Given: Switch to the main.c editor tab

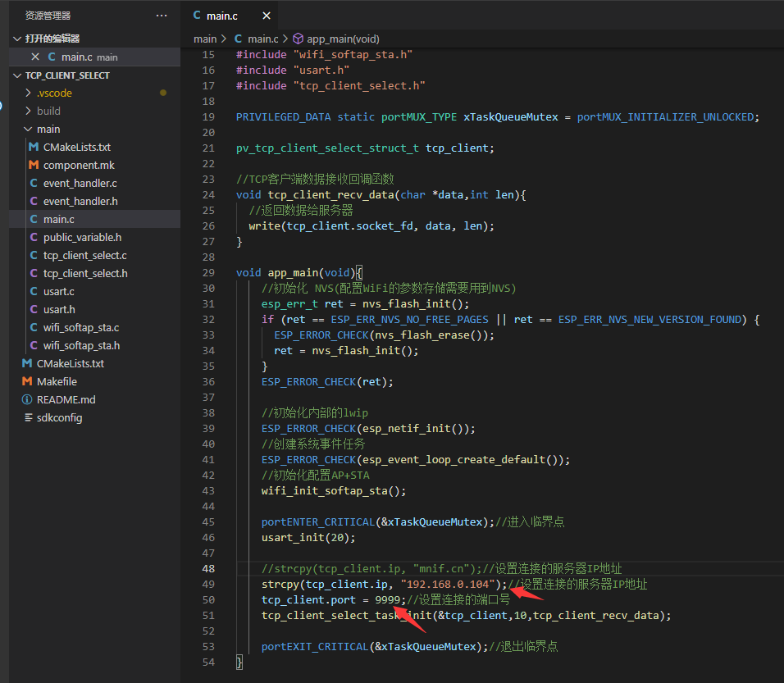Looking at the screenshot, I should coord(222,16).
